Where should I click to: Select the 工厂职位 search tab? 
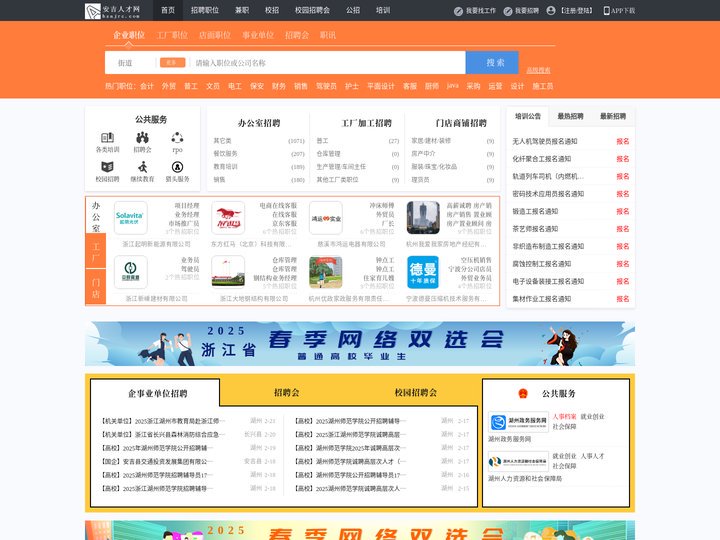(x=172, y=35)
